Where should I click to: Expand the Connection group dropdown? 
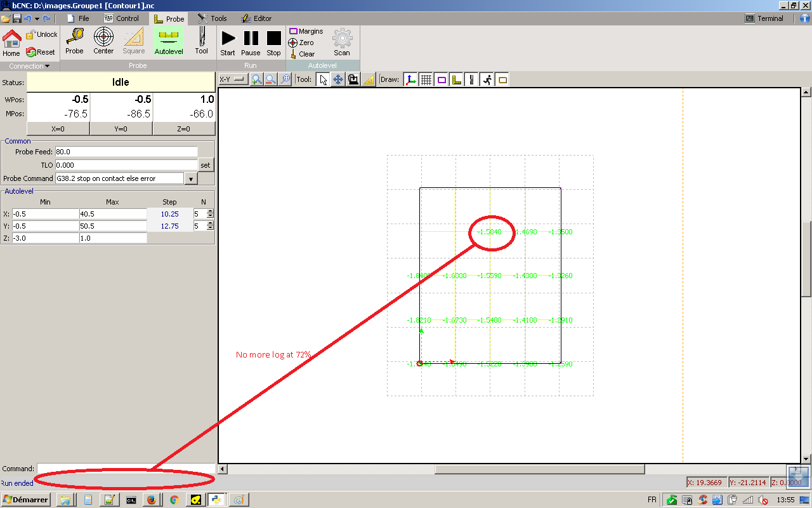point(30,66)
